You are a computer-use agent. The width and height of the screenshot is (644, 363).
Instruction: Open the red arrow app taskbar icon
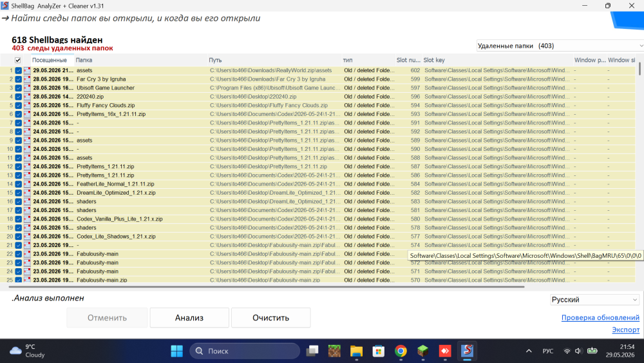pos(445,351)
